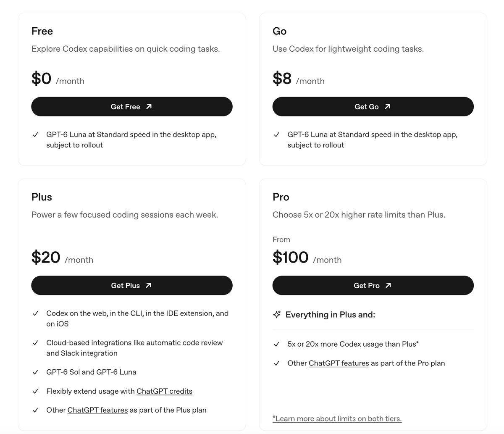The image size is (504, 434).
Task: Click checkmark beside Codex on the web
Action: click(36, 313)
